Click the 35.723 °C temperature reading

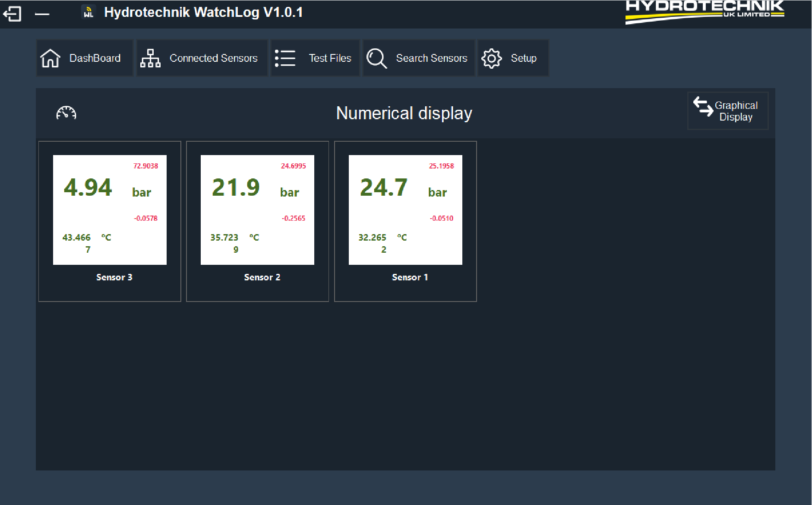click(235, 243)
